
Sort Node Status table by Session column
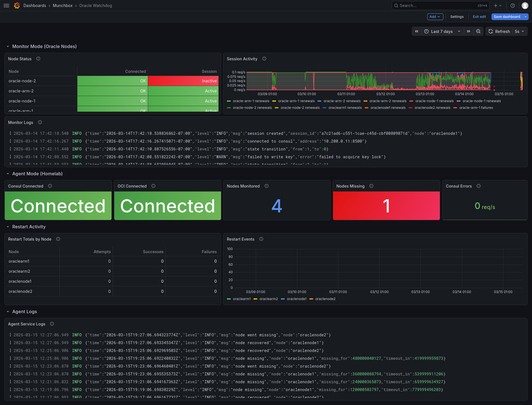coord(209,71)
